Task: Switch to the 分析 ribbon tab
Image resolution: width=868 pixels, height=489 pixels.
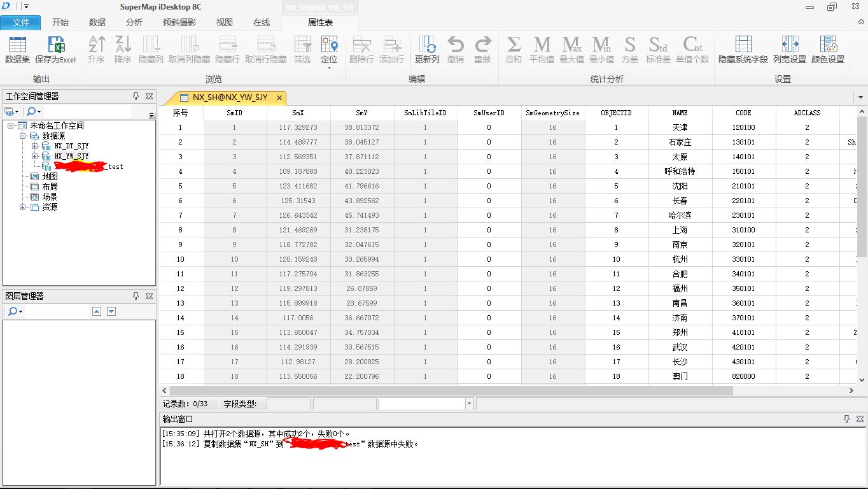Action: (x=134, y=22)
